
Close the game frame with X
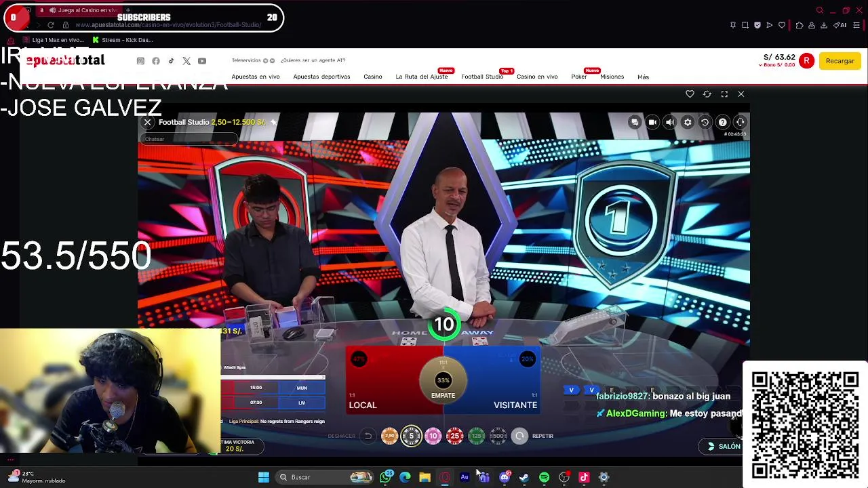741,94
